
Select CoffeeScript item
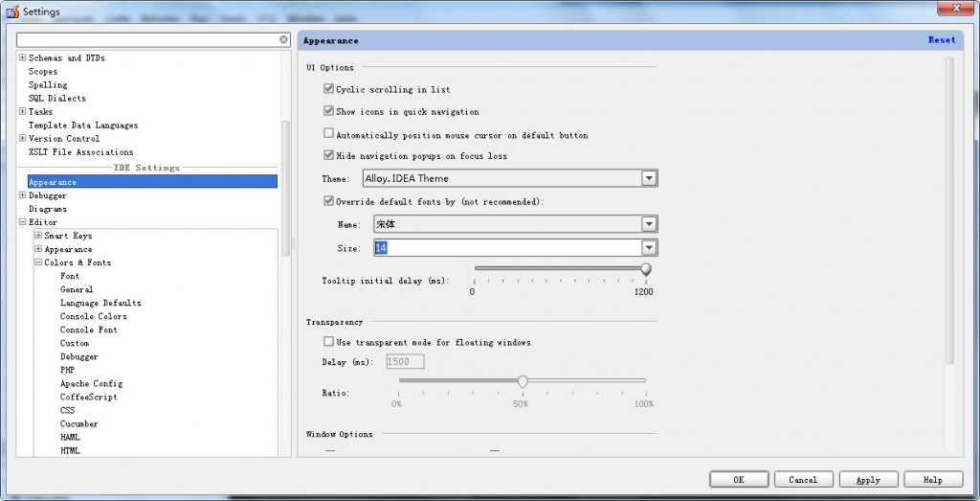coord(89,398)
